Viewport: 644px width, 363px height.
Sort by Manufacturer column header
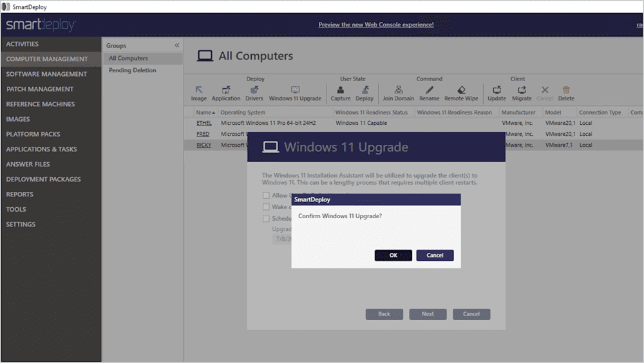[521, 113]
